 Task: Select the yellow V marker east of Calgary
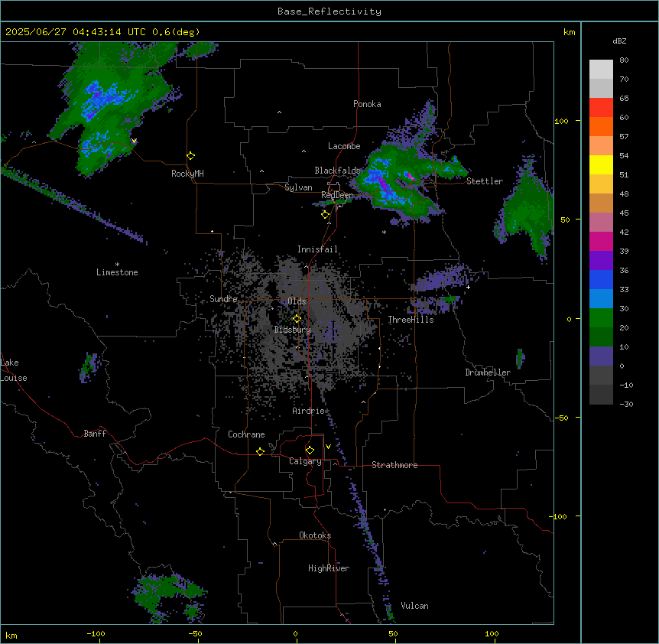(328, 447)
